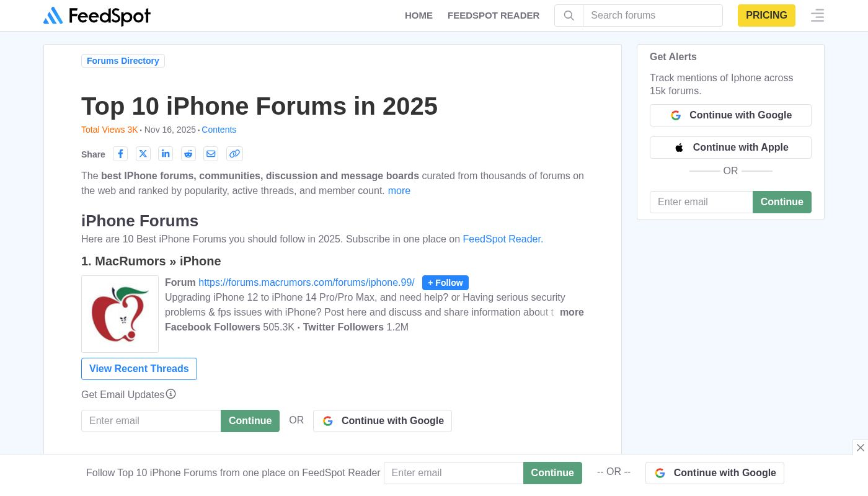868x496 pixels.
Task: Continue with Apple in Get Alerts
Action: coord(730,148)
